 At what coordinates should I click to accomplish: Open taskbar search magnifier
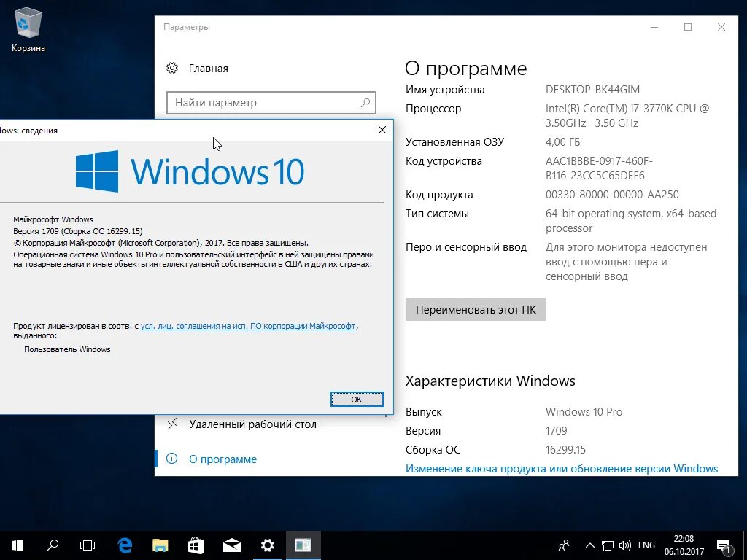[53, 545]
